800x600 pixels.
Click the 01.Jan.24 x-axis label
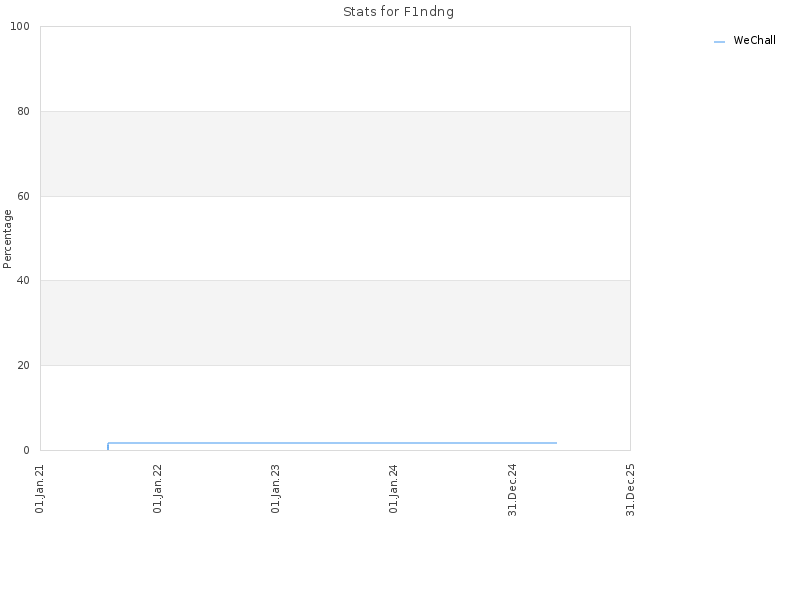393,489
